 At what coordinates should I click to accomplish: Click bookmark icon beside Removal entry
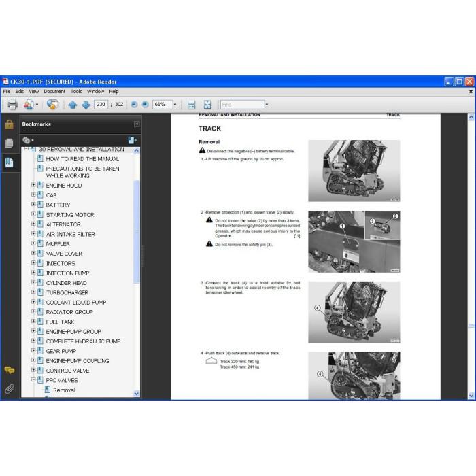pos(48,390)
